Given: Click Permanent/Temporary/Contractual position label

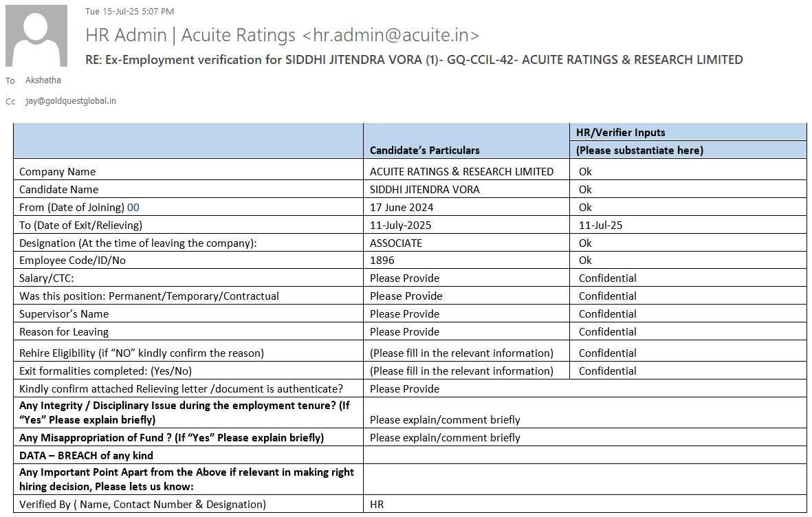Looking at the screenshot, I should [x=149, y=296].
